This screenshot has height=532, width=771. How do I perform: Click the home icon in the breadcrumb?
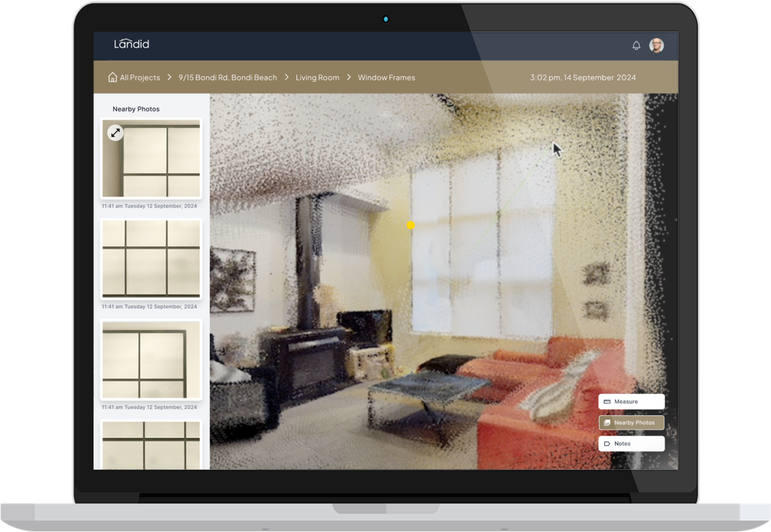click(112, 77)
